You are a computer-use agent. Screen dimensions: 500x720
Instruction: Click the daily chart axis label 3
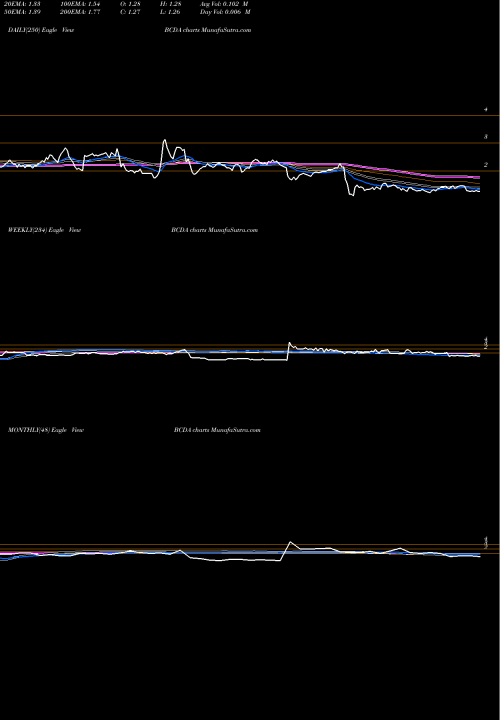point(486,137)
